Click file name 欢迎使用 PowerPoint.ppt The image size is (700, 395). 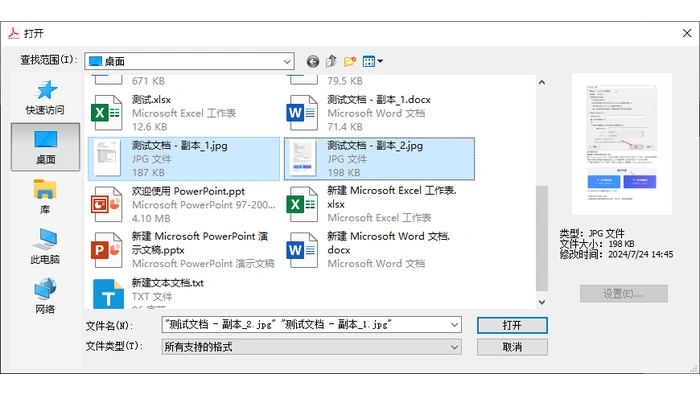click(x=188, y=191)
